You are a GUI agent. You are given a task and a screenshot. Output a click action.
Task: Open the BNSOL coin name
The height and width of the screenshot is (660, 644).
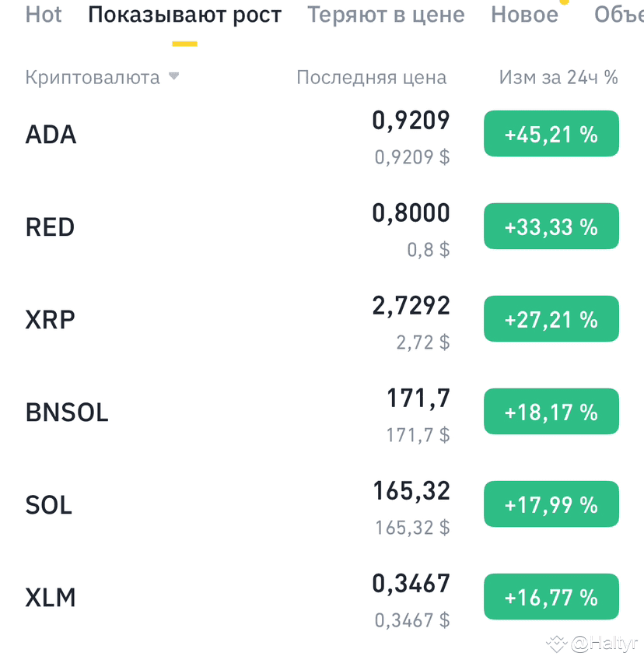click(x=67, y=412)
